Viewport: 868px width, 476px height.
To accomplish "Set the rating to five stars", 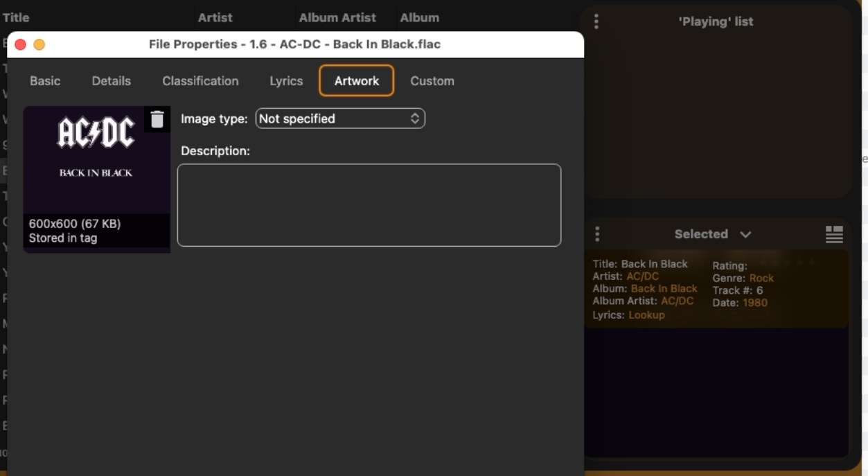I will tap(813, 263).
